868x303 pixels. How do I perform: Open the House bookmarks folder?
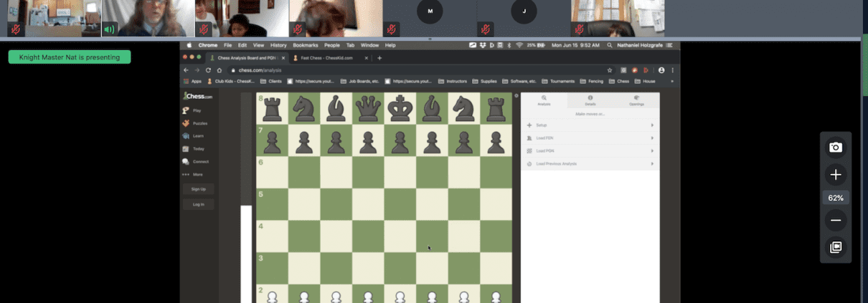point(645,81)
